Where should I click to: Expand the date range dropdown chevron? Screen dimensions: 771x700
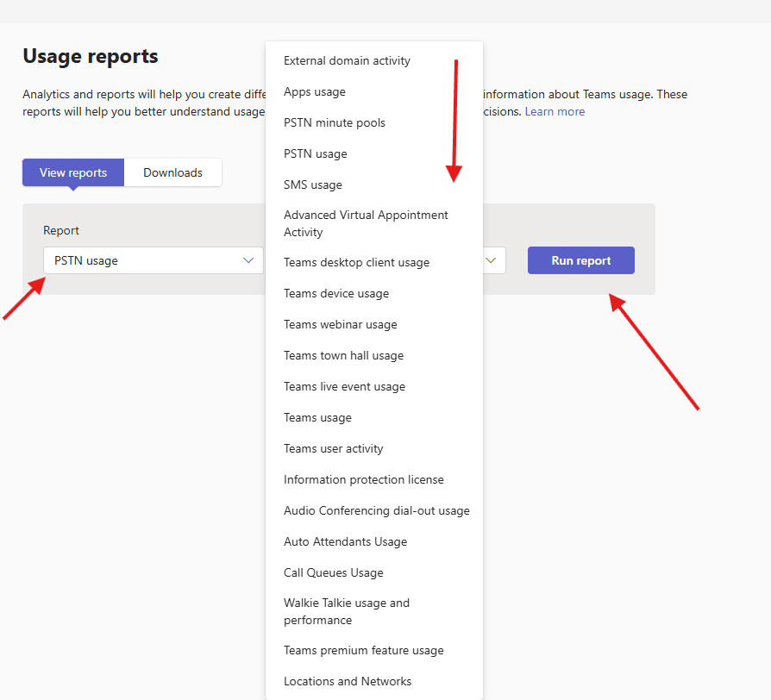click(492, 260)
